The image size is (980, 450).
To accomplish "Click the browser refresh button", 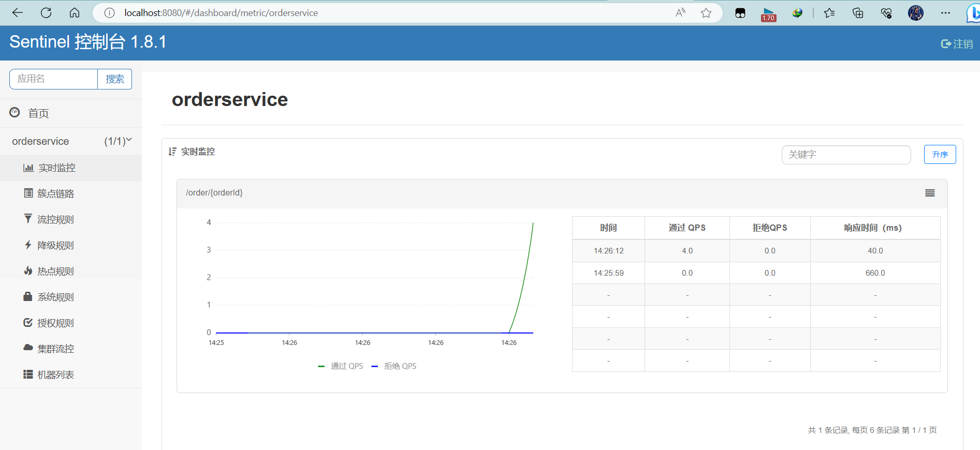I will pyautogui.click(x=46, y=13).
